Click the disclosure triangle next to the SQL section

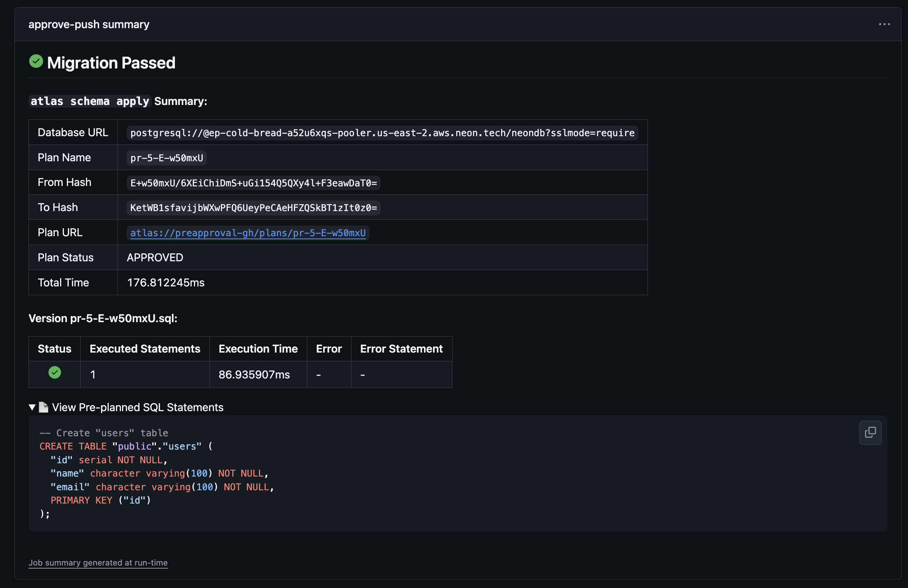32,407
